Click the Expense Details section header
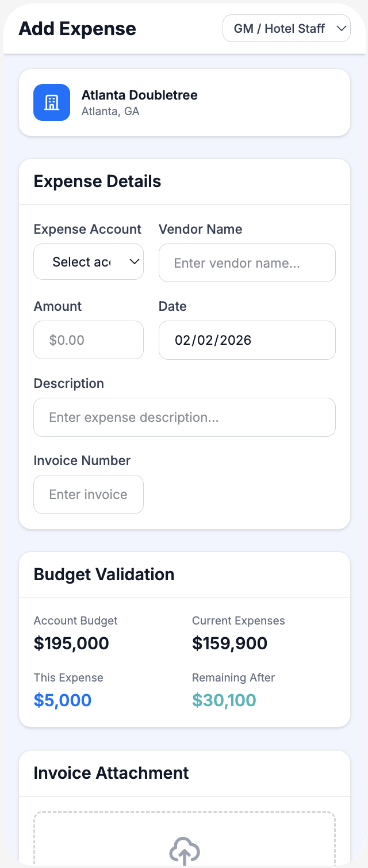This screenshot has height=868, width=368. [97, 181]
